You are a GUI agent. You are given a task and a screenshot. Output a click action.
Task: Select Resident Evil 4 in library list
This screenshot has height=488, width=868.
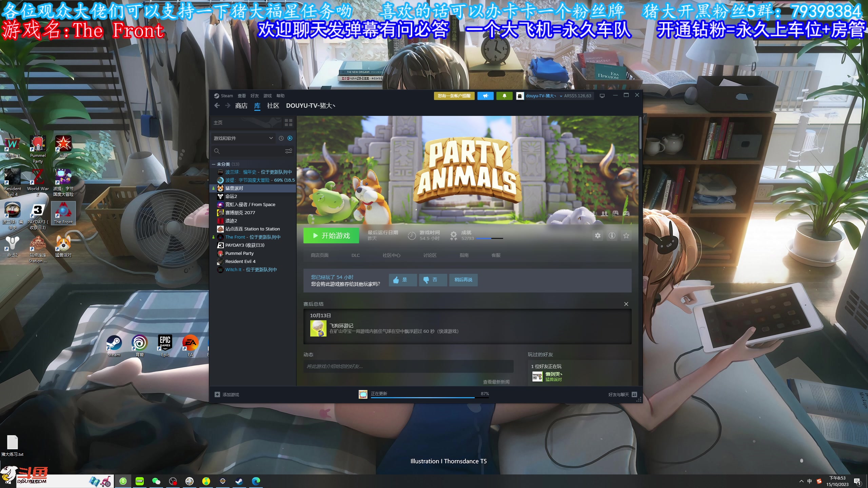253,262
